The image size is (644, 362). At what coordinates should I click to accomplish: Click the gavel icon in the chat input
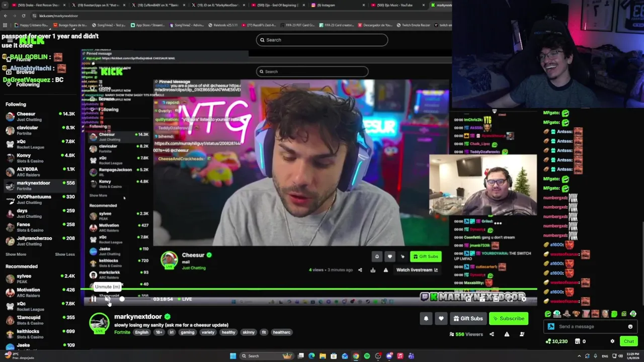click(551, 327)
